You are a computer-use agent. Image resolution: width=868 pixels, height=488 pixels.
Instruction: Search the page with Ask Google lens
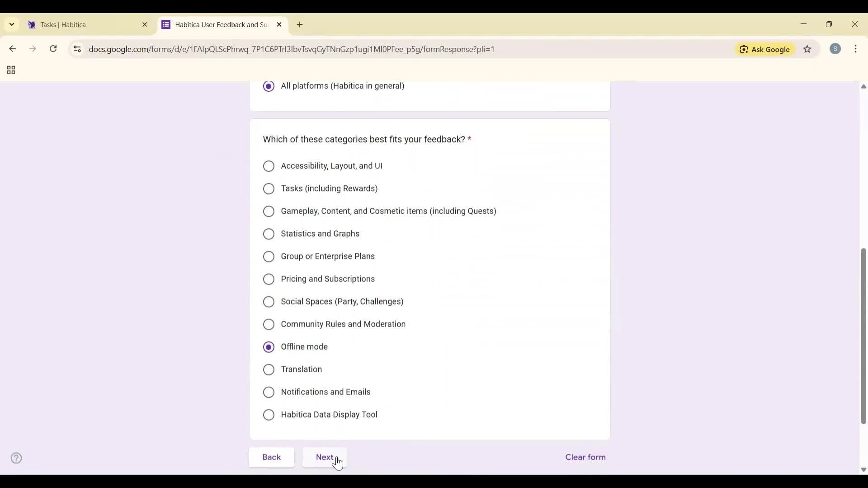764,49
